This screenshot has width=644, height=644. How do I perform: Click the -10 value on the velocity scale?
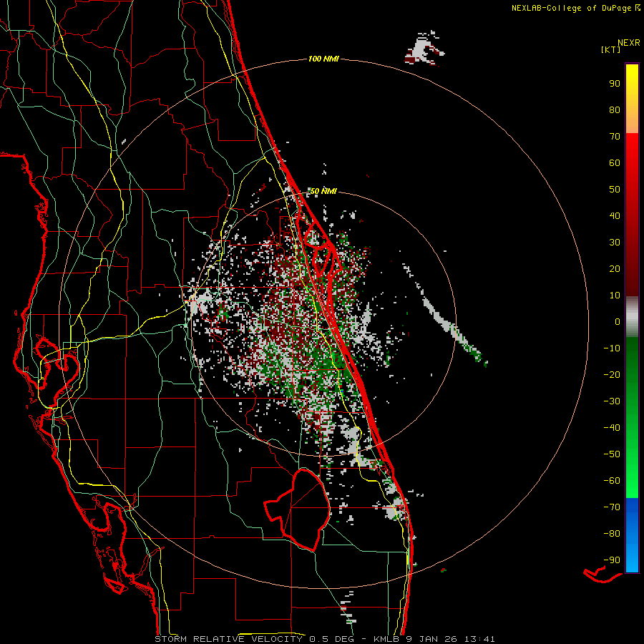click(612, 348)
